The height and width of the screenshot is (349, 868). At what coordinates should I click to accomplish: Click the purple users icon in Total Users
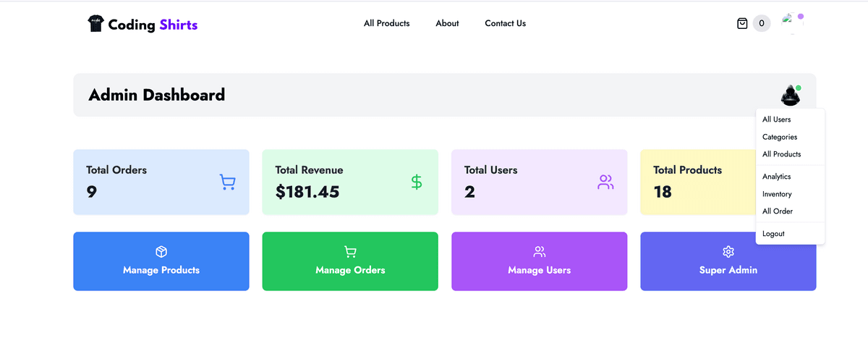click(605, 182)
